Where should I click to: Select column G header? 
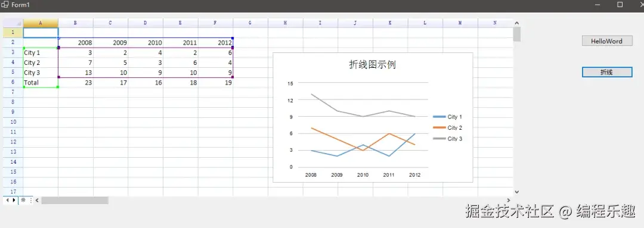point(250,23)
